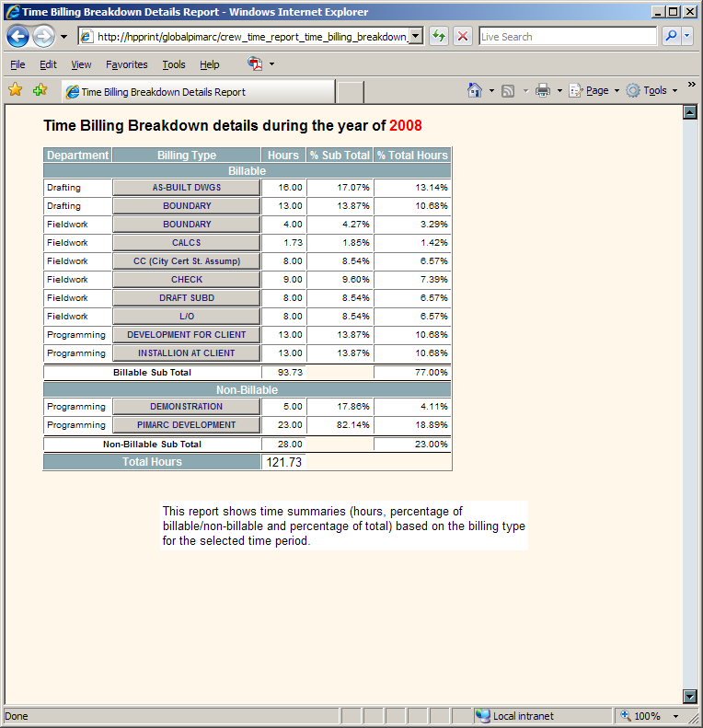Click the 77.00% billable total percentage
The image size is (703, 728).
click(x=432, y=373)
